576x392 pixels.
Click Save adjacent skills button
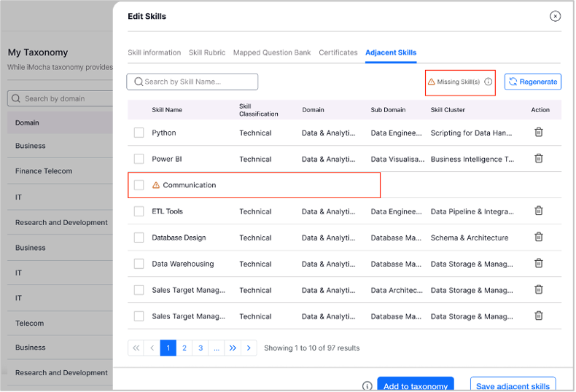tap(513, 385)
